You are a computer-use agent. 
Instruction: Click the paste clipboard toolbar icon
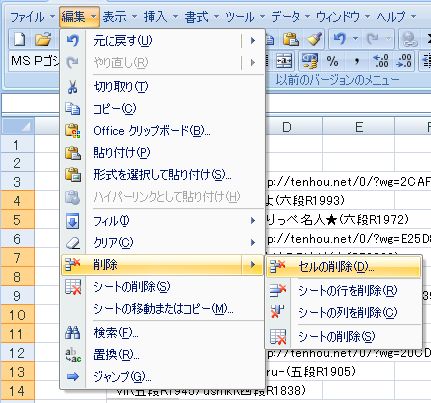pyautogui.click(x=291, y=39)
